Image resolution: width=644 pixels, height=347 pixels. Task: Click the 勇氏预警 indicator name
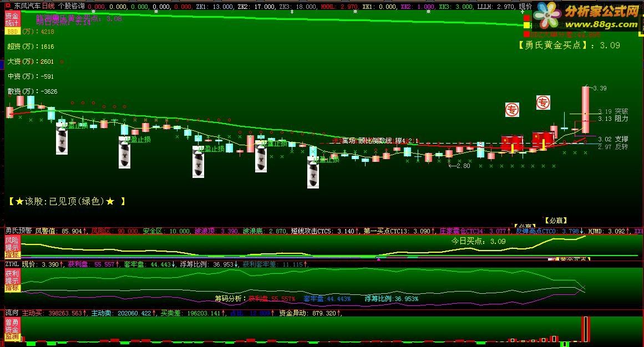click(18, 231)
